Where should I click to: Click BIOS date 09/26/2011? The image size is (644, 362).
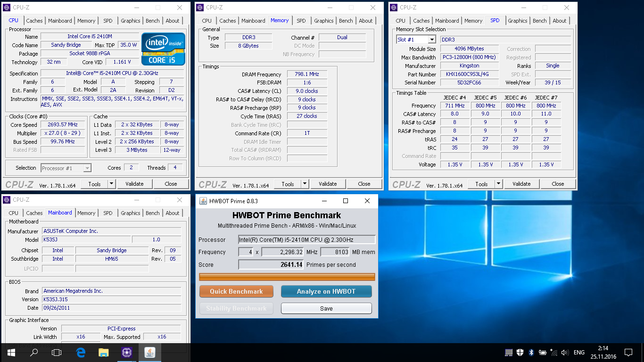click(111, 308)
